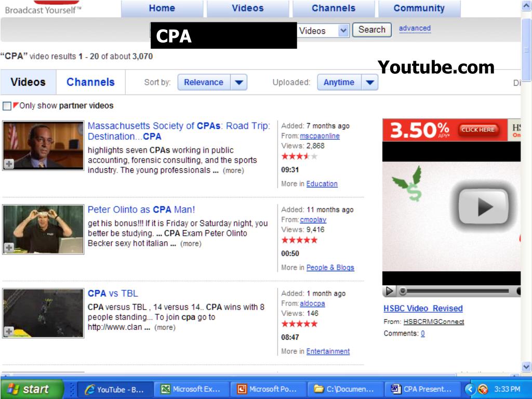
Task: Open advanced search link
Action: tap(415, 29)
